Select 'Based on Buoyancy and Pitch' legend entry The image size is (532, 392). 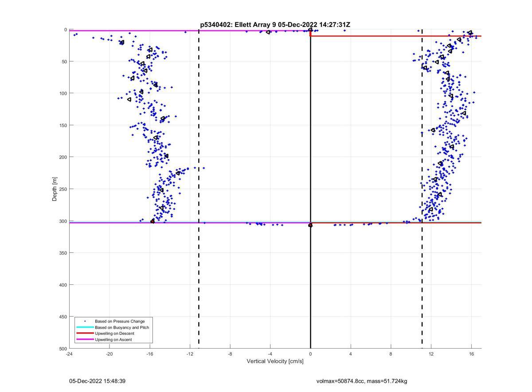pyautogui.click(x=122, y=327)
